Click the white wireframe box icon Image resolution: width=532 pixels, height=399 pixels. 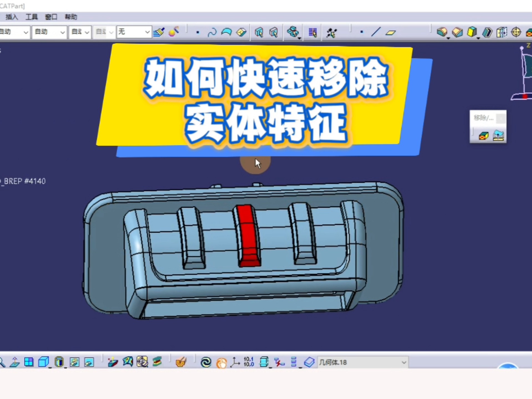(x=502, y=32)
